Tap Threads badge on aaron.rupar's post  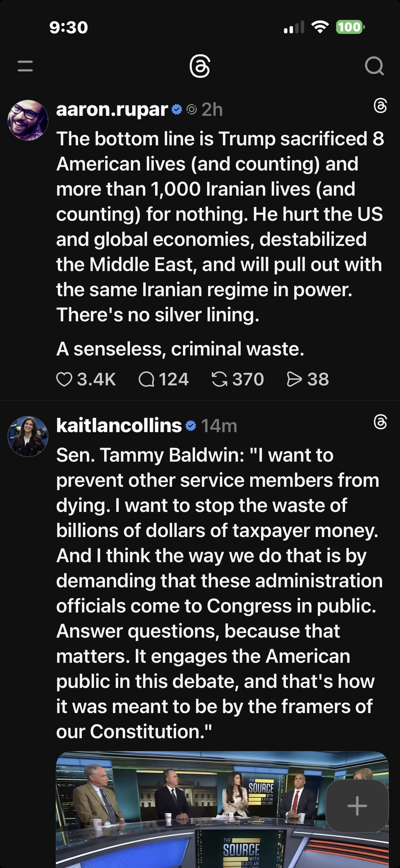click(380, 105)
